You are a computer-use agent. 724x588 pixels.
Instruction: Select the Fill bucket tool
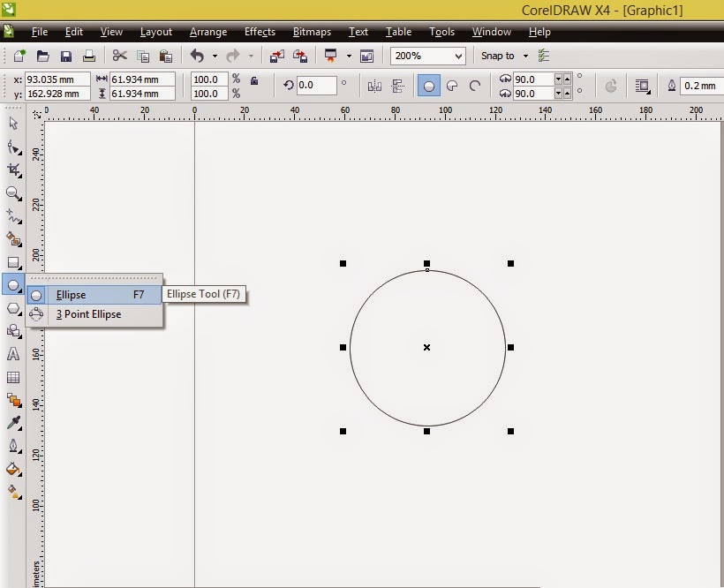point(14,470)
